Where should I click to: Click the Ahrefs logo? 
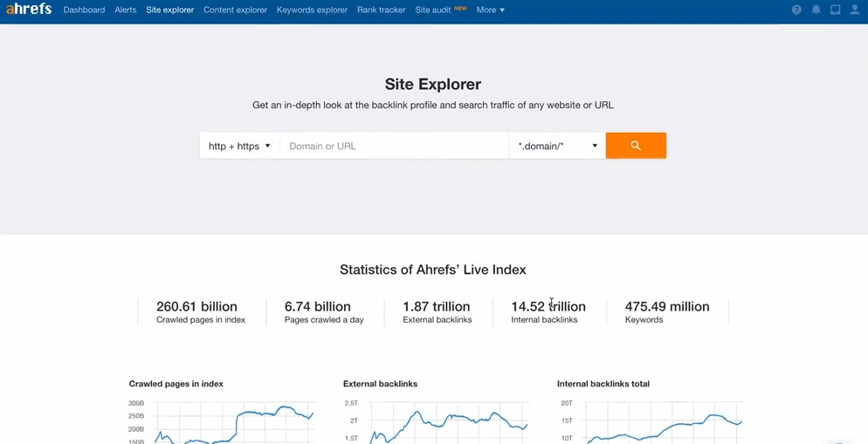pyautogui.click(x=29, y=10)
